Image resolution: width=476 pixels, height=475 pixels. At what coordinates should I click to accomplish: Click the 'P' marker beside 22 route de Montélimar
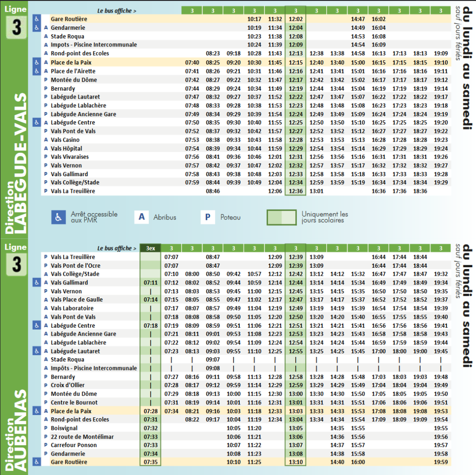[x=46, y=437]
